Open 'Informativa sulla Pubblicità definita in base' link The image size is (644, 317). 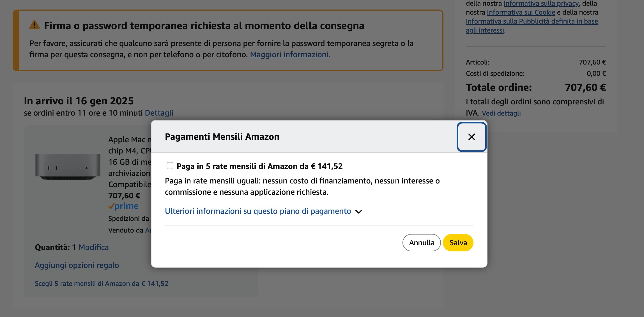pos(532,21)
